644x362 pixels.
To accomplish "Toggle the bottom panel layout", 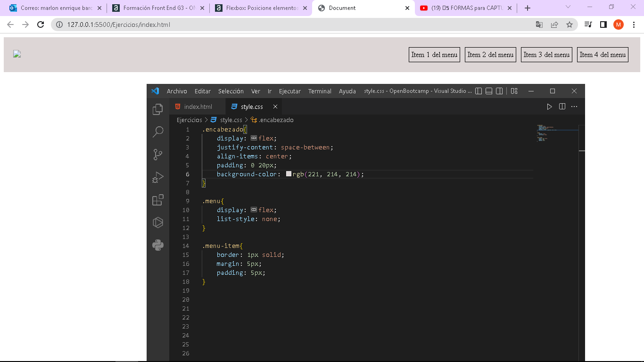I will (x=489, y=91).
